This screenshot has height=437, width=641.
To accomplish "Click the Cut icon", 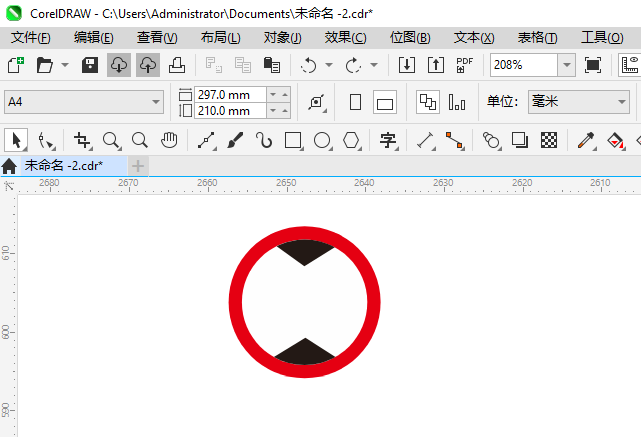I will pyautogui.click(x=214, y=65).
